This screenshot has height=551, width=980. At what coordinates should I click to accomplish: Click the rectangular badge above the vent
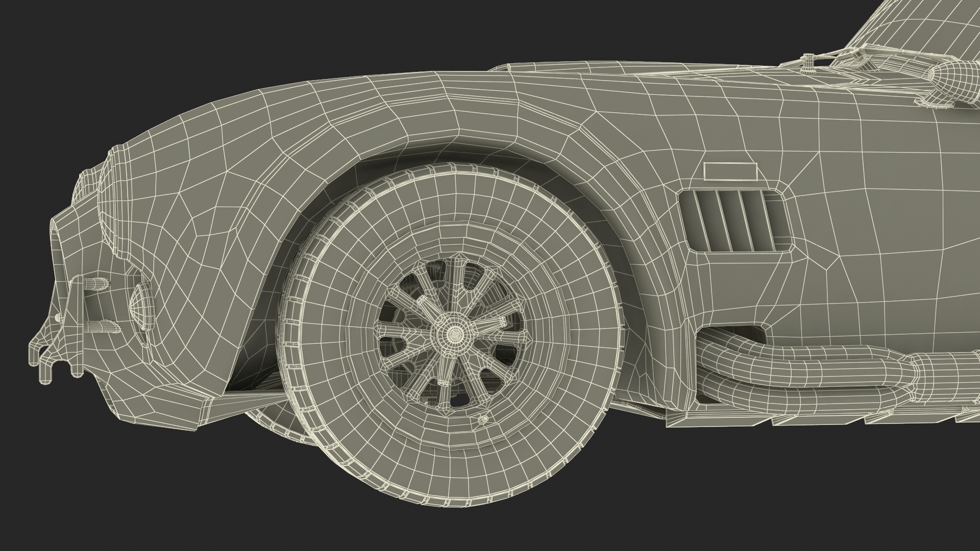coord(729,171)
